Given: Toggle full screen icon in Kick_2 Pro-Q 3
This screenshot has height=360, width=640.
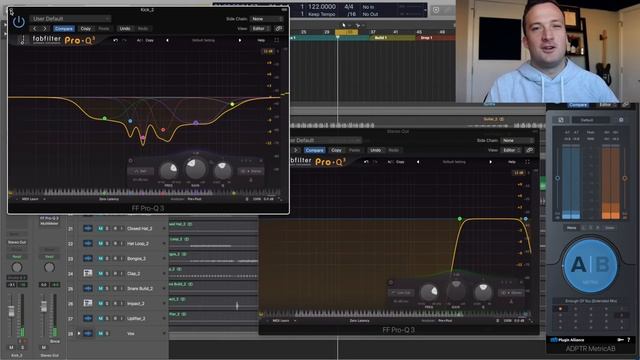Looking at the screenshot, I should pos(277,40).
